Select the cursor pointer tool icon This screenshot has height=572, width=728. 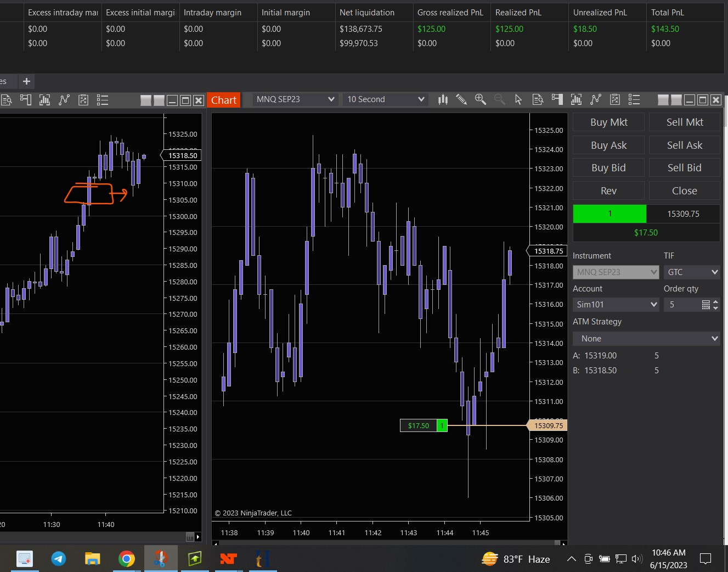point(518,99)
